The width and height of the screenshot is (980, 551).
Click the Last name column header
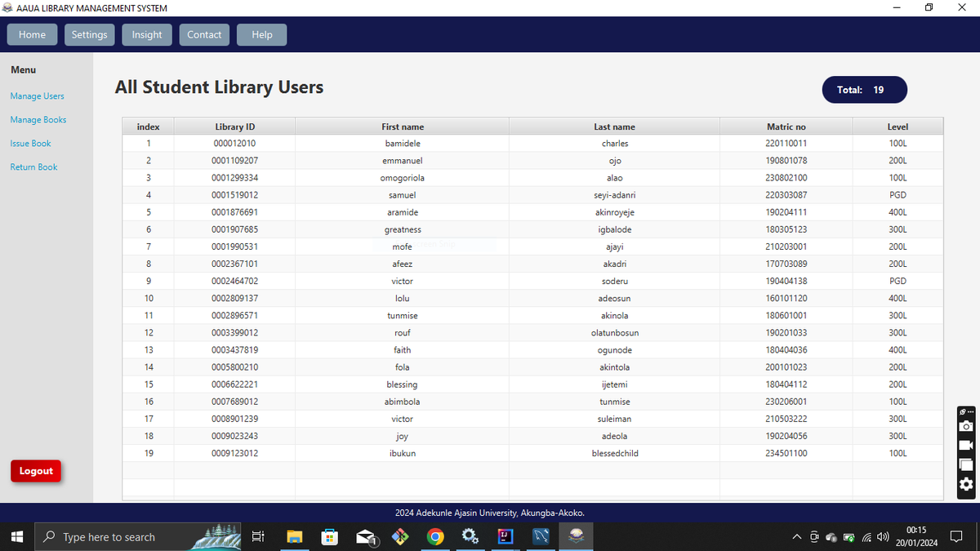[614, 127]
